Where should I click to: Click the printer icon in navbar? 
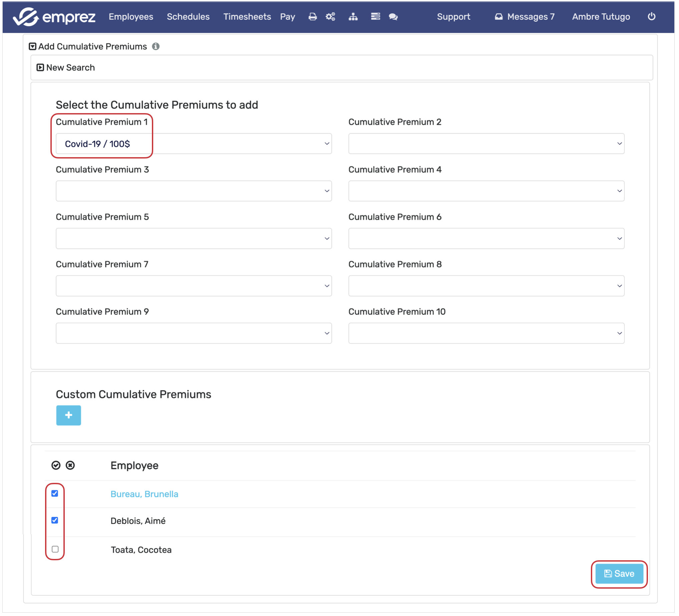(312, 16)
